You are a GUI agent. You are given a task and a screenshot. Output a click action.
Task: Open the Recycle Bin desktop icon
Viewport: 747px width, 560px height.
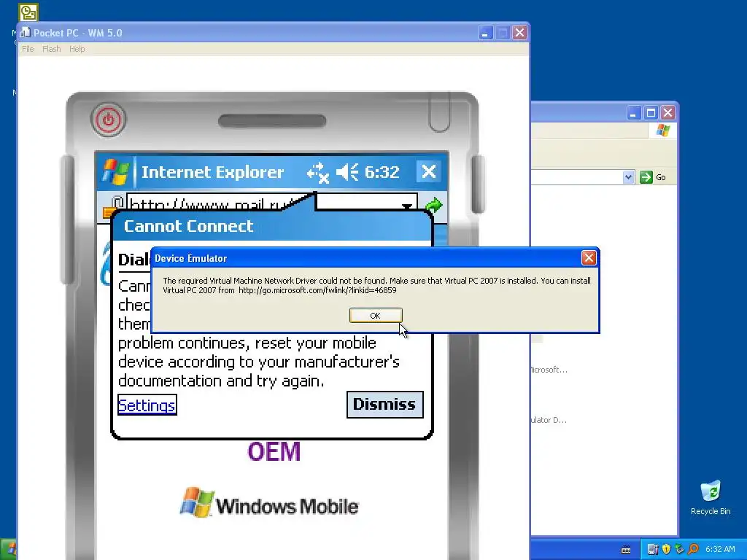pos(711,497)
